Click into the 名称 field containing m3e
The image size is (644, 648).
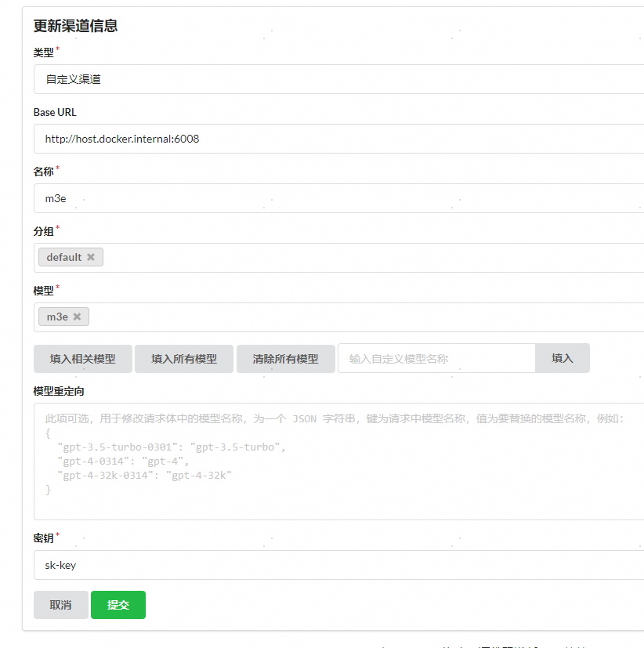point(338,198)
